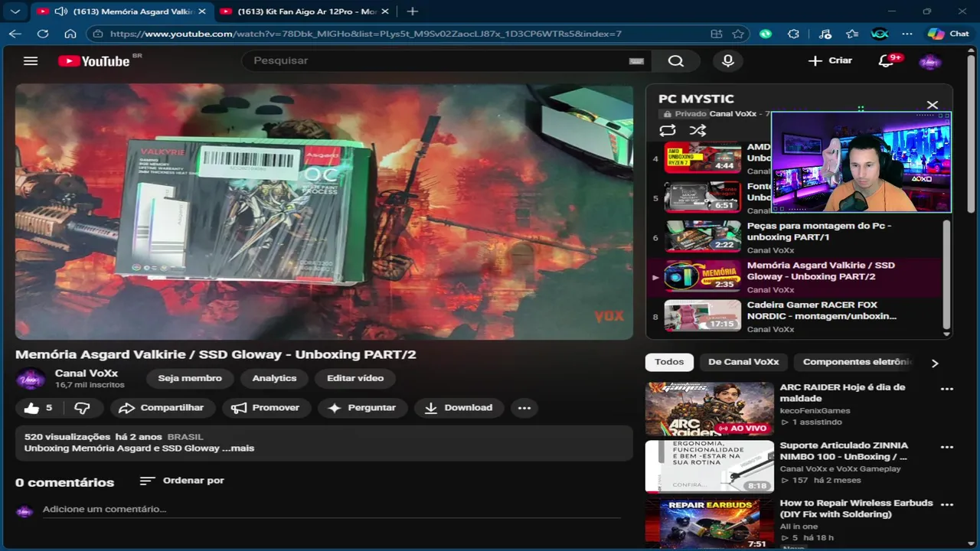Open ARC RAIDER live video thumbnail
Screen dimensions: 980x551
tap(710, 409)
